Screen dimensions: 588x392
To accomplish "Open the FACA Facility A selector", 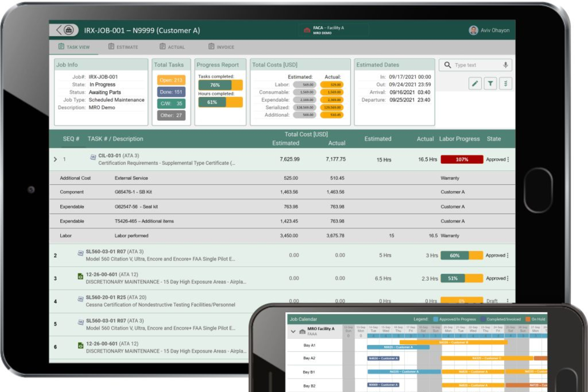I will tap(334, 30).
